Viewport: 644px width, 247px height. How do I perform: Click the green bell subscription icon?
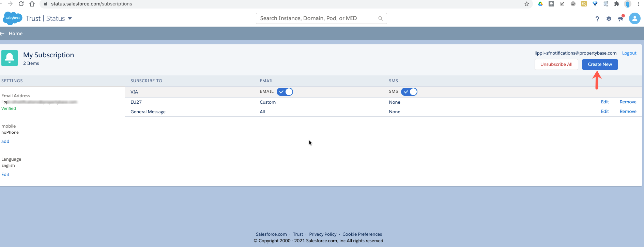(10, 58)
